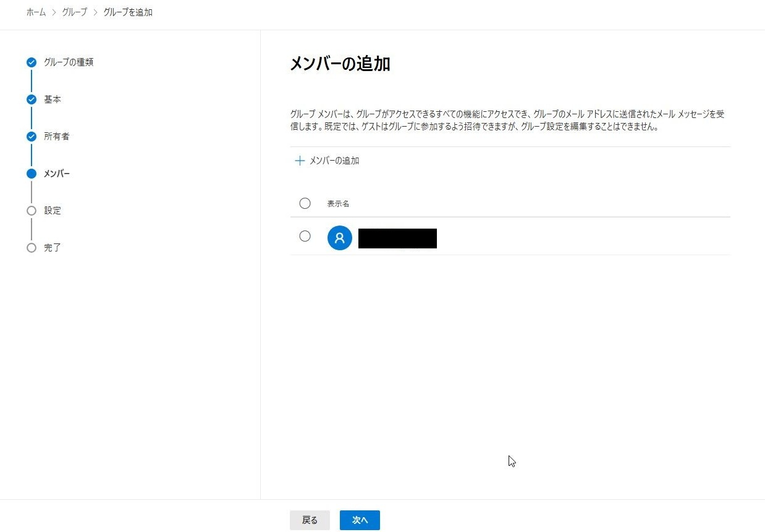Screen dimensions: 765x532
Task: Click the redacted member name row
Action: (x=397, y=238)
